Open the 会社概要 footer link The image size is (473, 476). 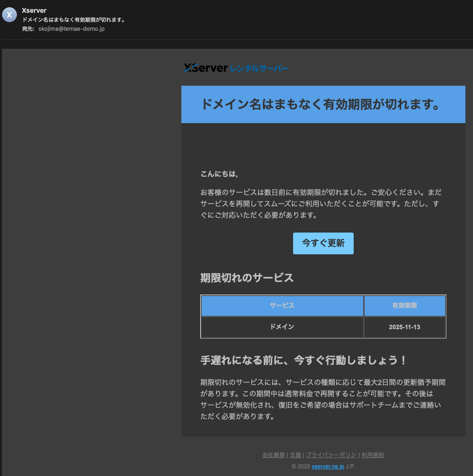click(x=274, y=455)
